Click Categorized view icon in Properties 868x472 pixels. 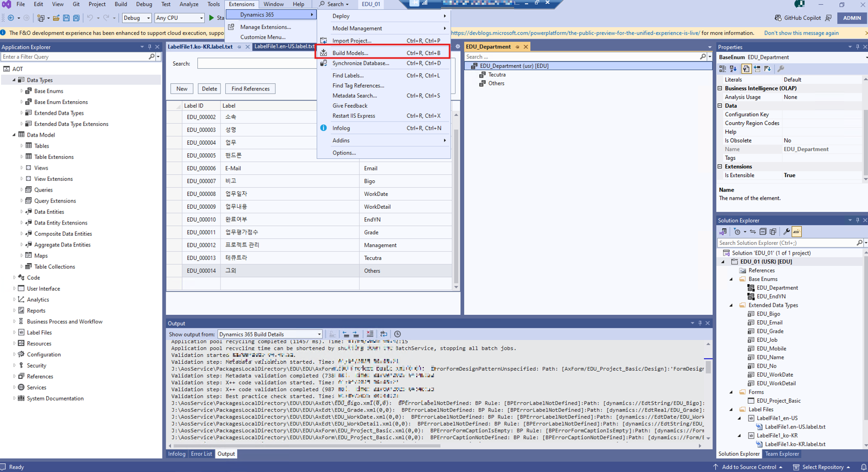pos(723,69)
